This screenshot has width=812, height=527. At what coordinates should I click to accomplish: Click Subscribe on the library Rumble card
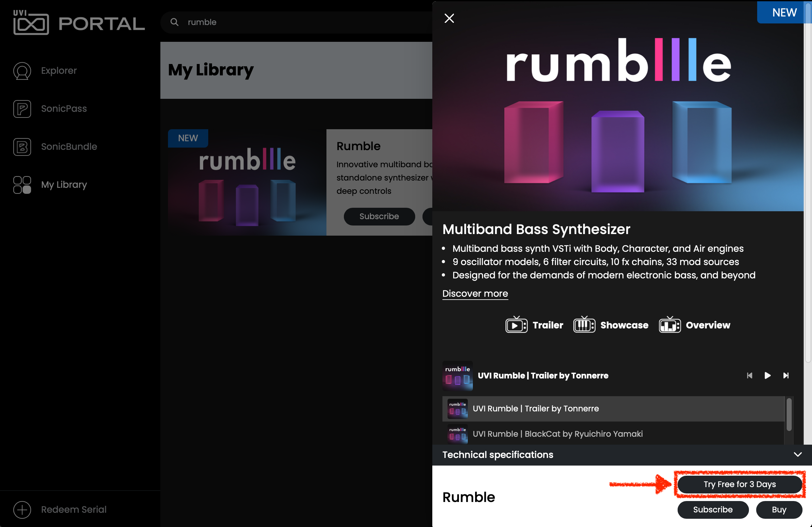(x=379, y=216)
